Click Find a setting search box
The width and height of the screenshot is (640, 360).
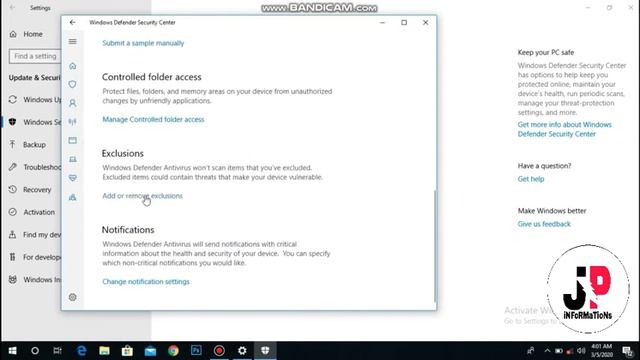coord(35,56)
